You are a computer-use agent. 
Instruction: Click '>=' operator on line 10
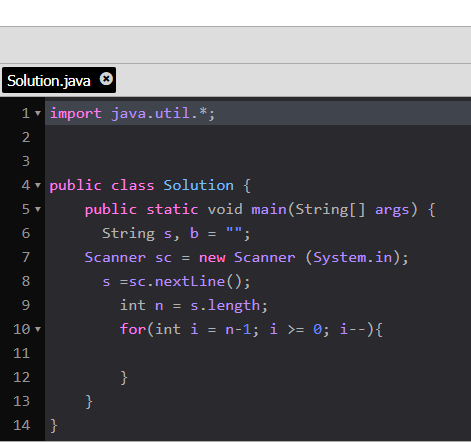[295, 329]
